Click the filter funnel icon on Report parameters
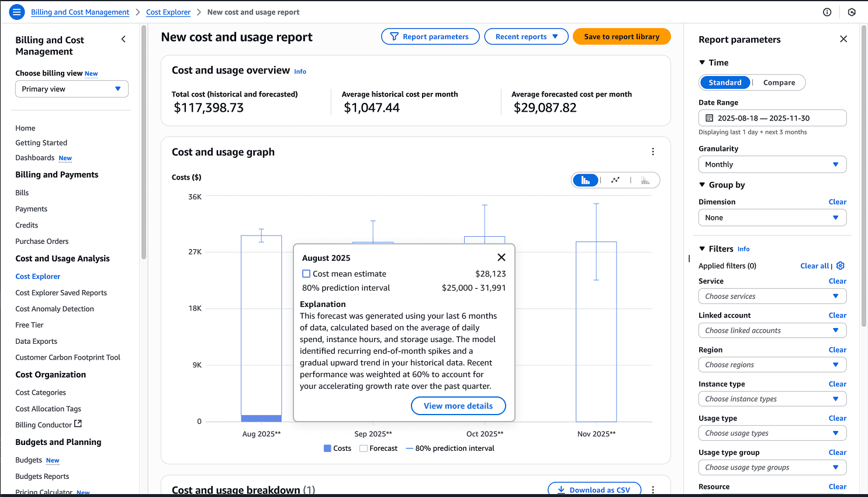This screenshot has height=497, width=868. 395,36
